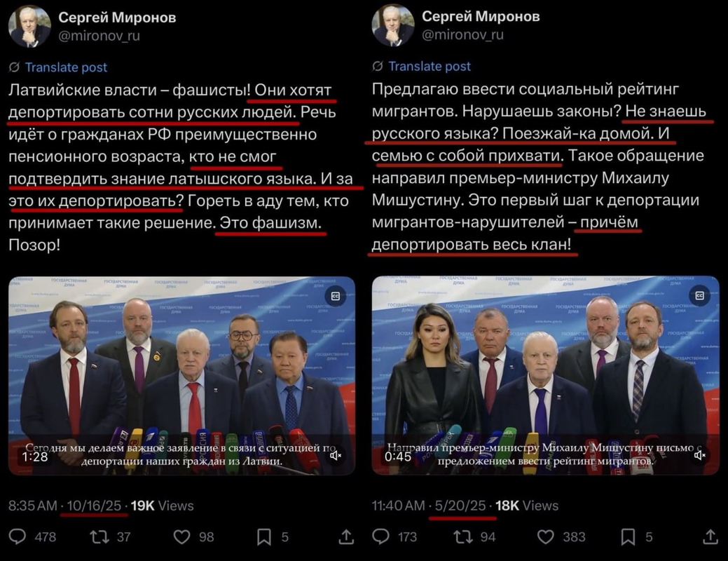Viewport: 728px width, 561px height.
Task: View the 18K Views count details
Action: click(x=526, y=506)
